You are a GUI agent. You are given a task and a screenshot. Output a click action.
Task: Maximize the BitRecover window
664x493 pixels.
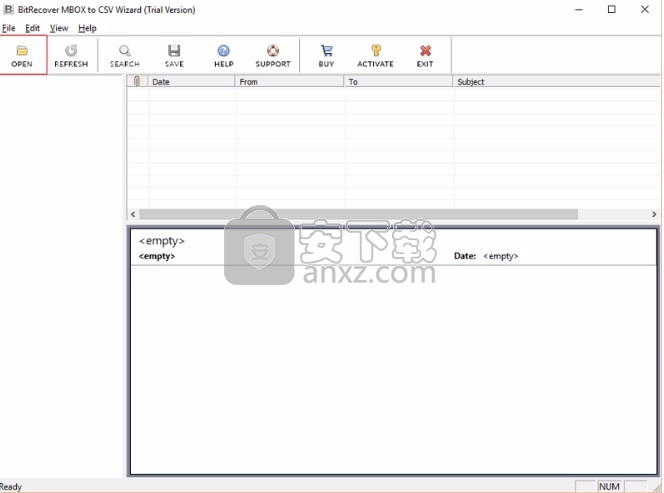pyautogui.click(x=611, y=9)
